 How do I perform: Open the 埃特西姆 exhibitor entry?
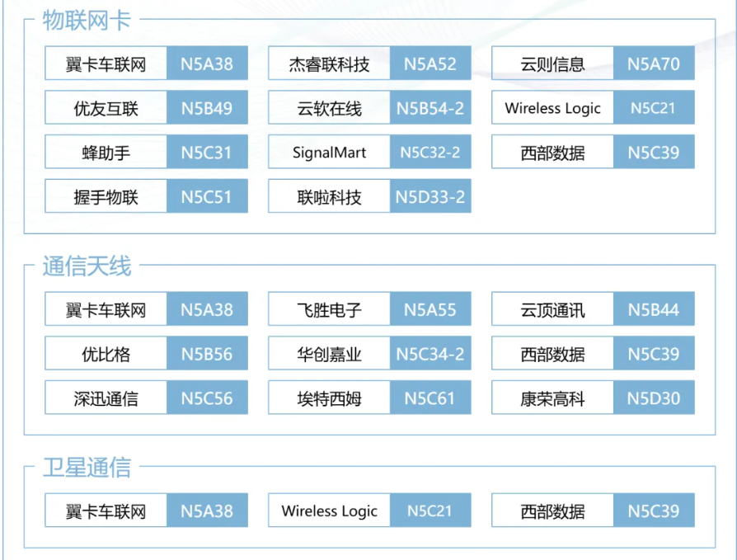point(329,398)
